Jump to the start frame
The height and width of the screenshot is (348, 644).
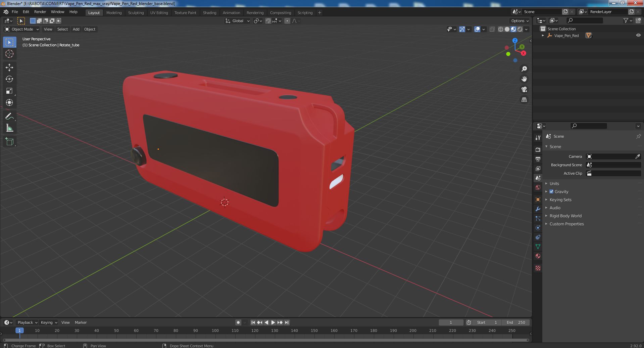253,322
